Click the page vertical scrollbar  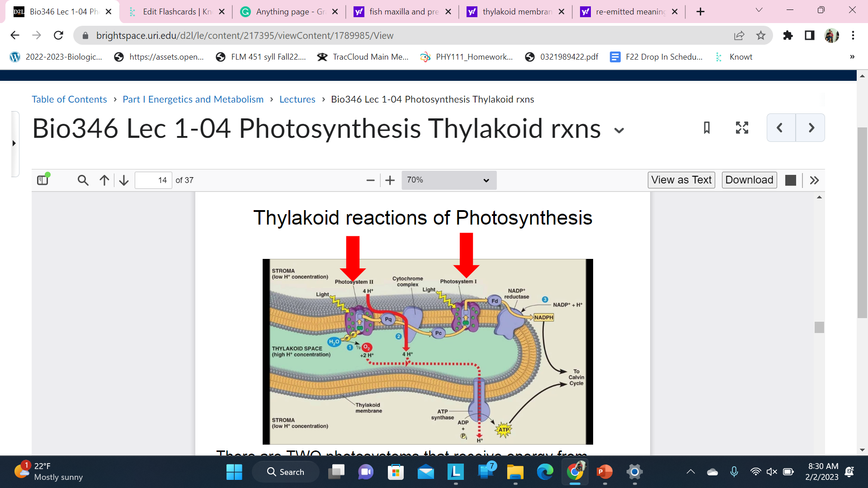click(x=862, y=222)
